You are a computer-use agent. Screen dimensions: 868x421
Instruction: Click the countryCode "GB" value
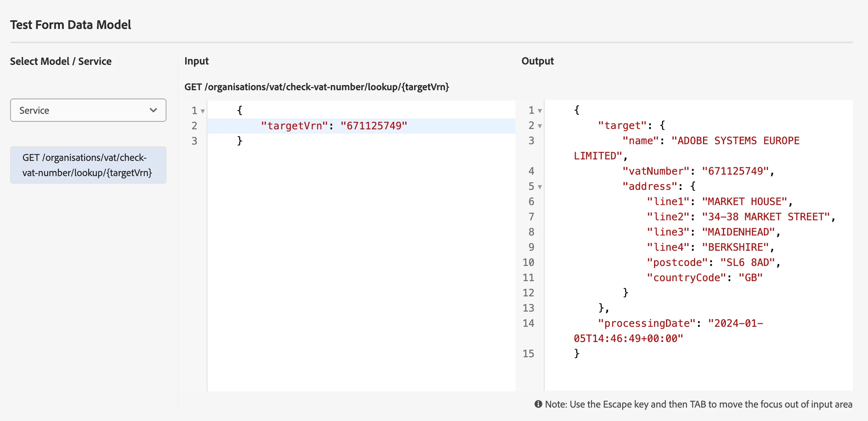[x=751, y=278]
